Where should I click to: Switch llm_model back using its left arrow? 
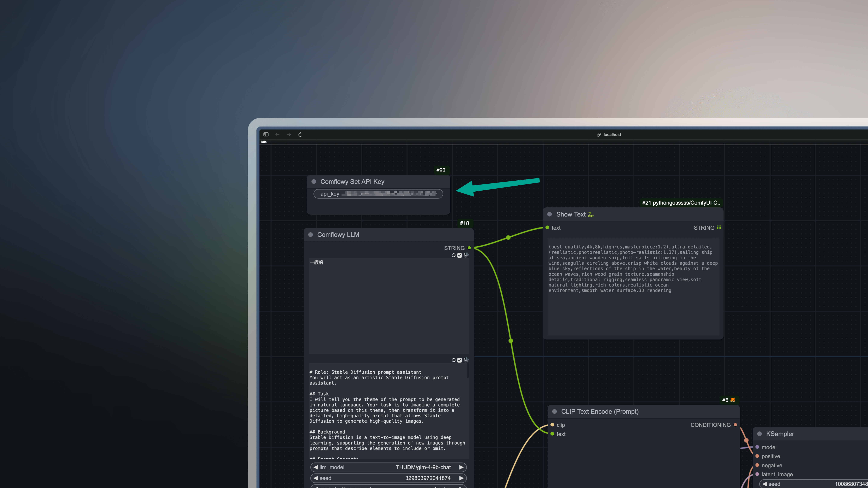click(x=316, y=467)
